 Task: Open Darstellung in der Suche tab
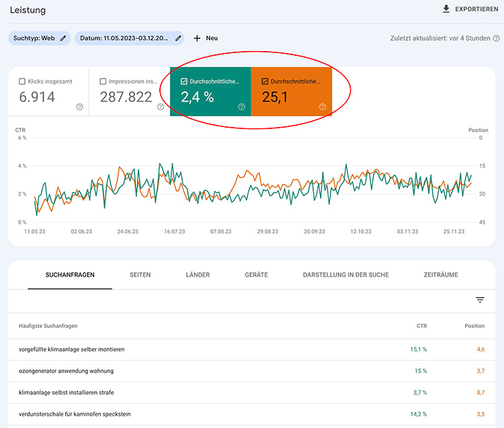(346, 275)
